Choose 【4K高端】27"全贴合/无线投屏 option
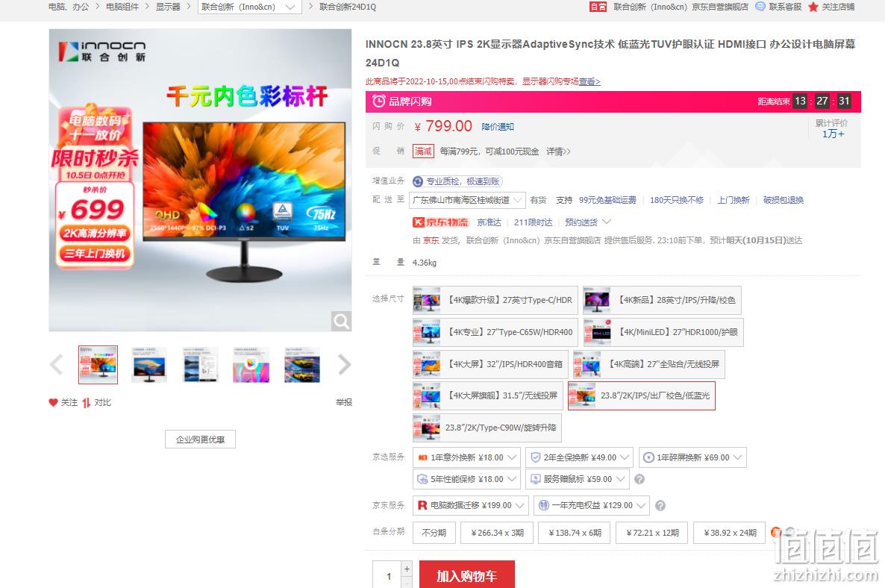The width and height of the screenshot is (885, 588). (x=649, y=365)
